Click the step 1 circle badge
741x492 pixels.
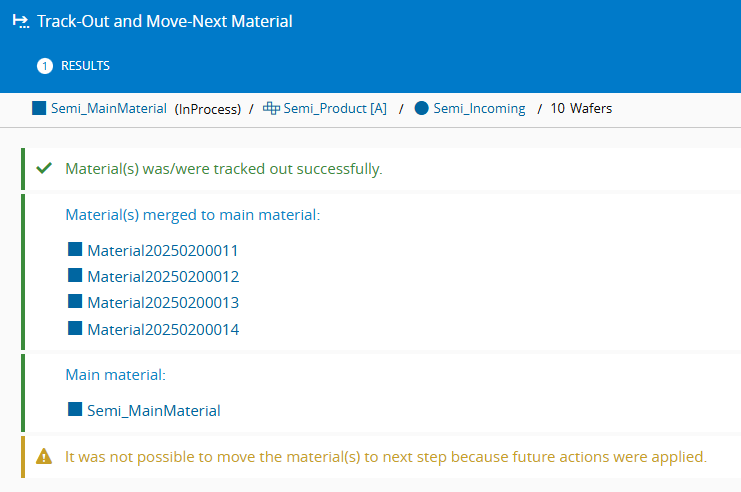[44, 66]
